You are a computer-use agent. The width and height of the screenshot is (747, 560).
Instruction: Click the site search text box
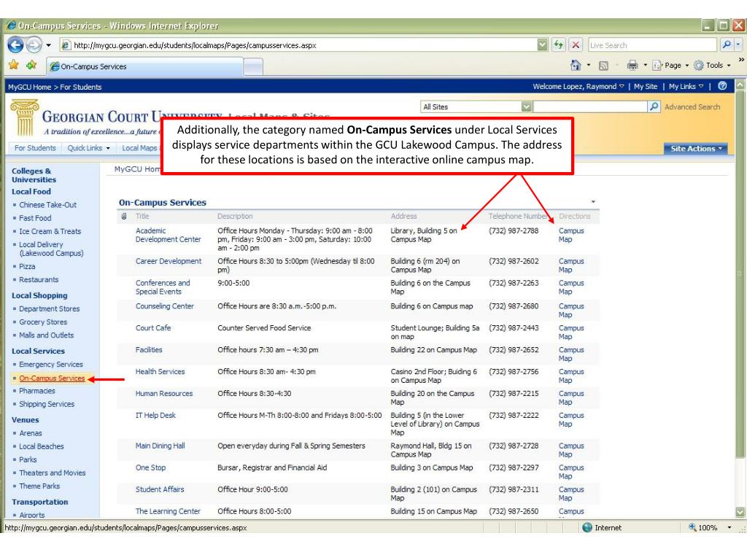(x=589, y=106)
